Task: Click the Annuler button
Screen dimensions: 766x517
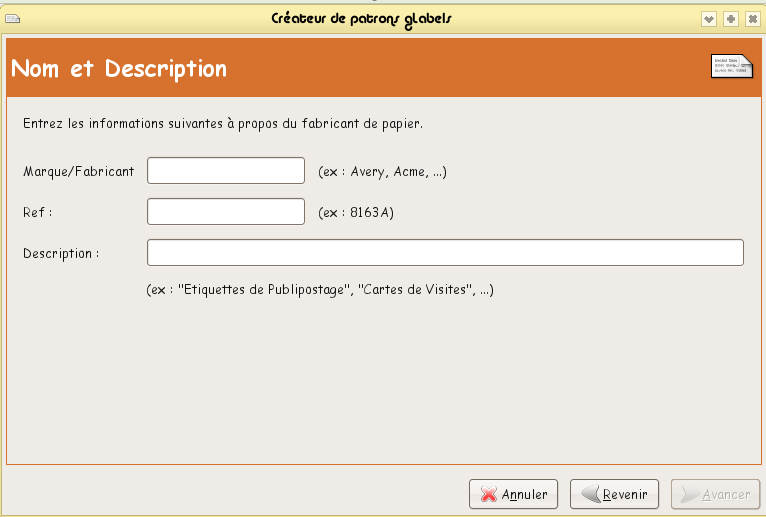Action: click(x=514, y=494)
